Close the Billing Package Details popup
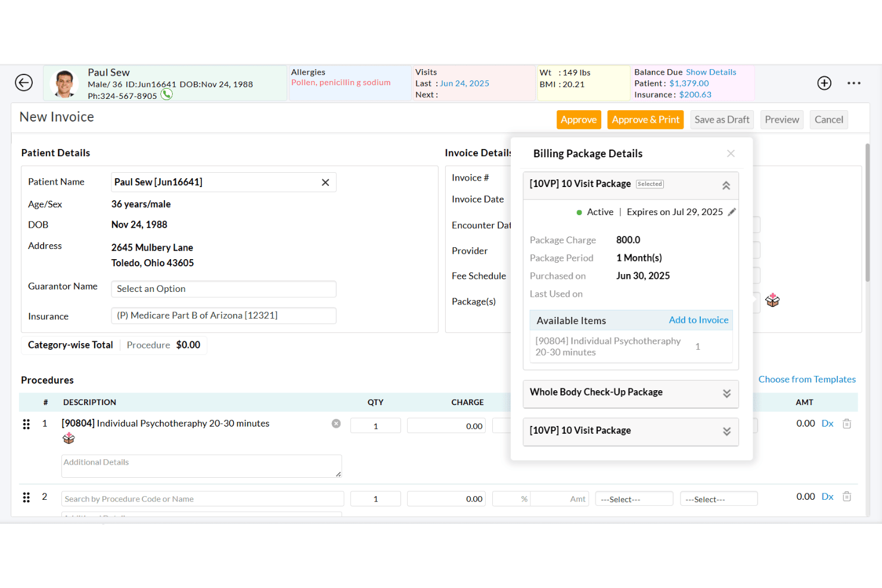The image size is (882, 588). (731, 154)
